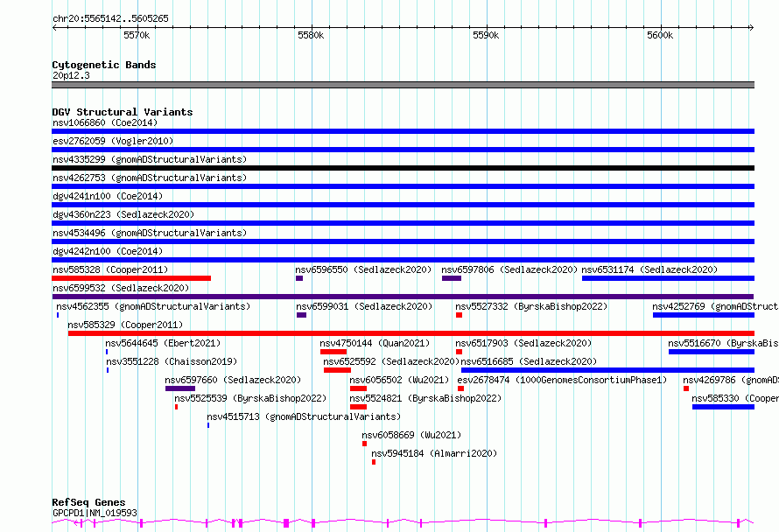Click nsv3551228 (Chaisson2019) blue marker
The width and height of the screenshot is (779, 532).
(x=108, y=370)
